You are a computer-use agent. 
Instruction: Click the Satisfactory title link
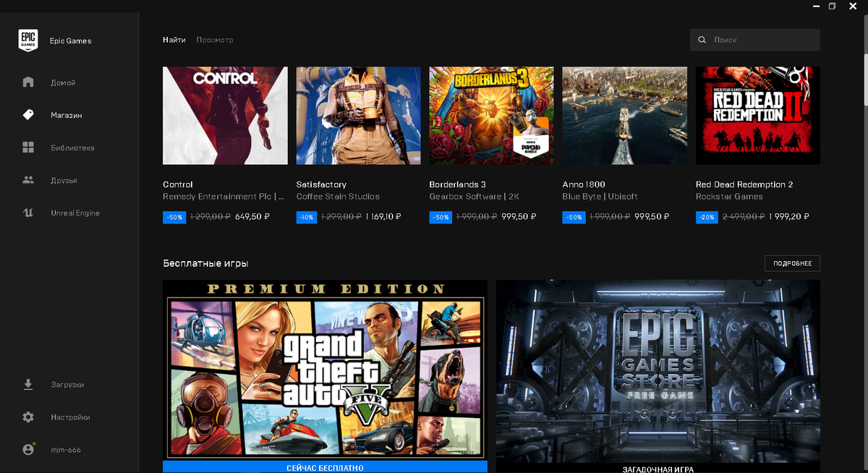(321, 184)
